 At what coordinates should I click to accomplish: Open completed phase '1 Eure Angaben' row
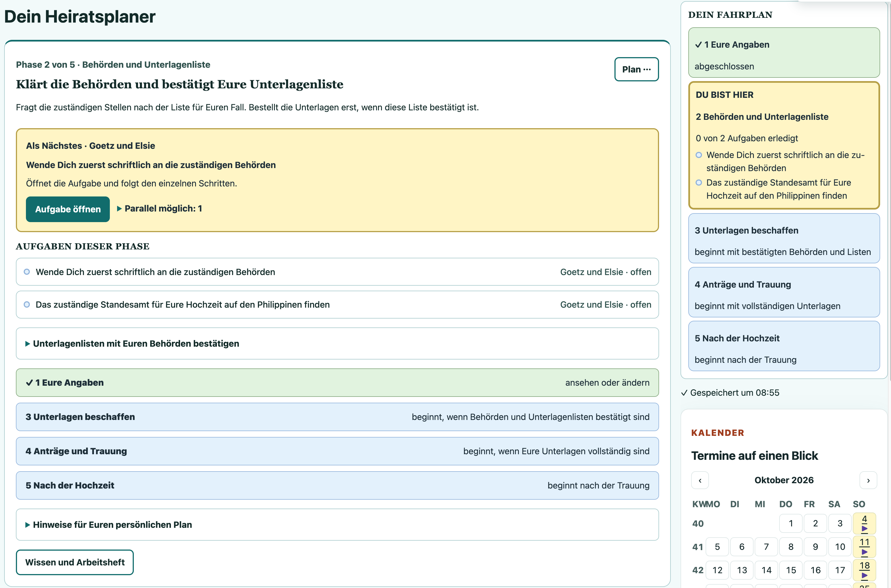337,383
